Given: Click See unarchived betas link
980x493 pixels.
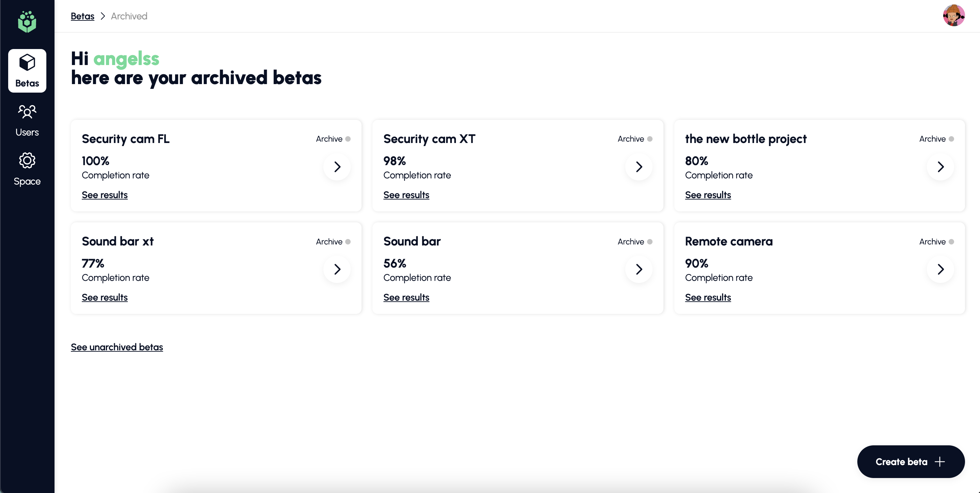Looking at the screenshot, I should coord(117,347).
